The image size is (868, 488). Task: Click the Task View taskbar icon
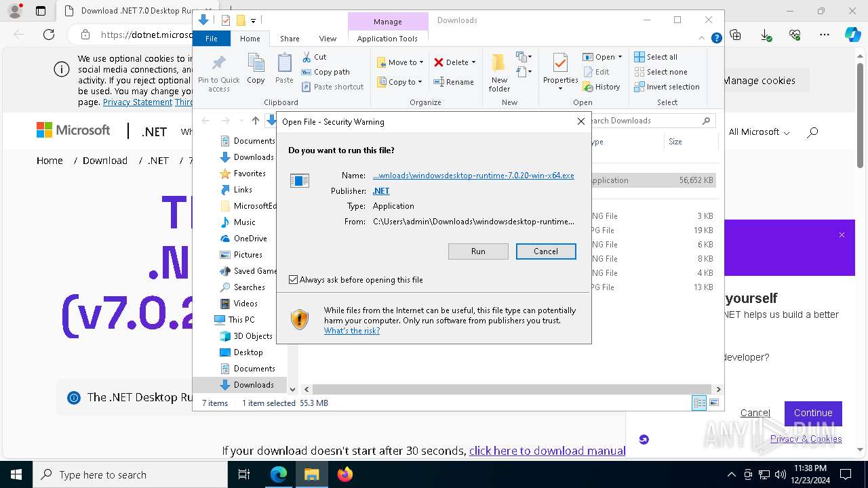pos(244,474)
